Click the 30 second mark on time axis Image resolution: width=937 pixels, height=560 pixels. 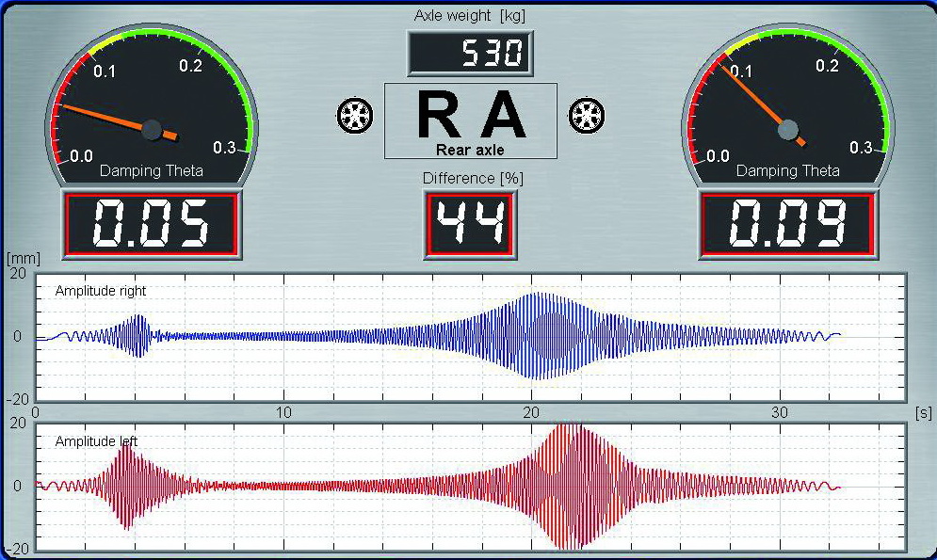[779, 412]
